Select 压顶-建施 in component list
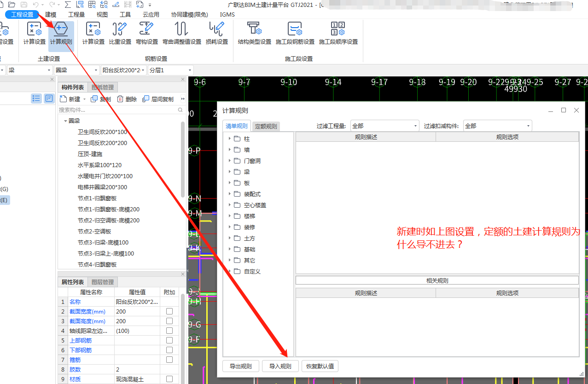 click(90, 154)
